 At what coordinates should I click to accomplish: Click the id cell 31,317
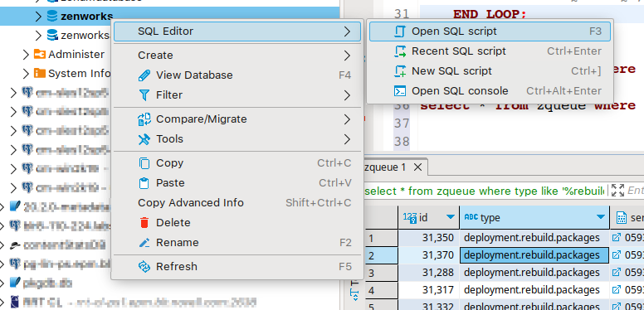click(x=429, y=290)
